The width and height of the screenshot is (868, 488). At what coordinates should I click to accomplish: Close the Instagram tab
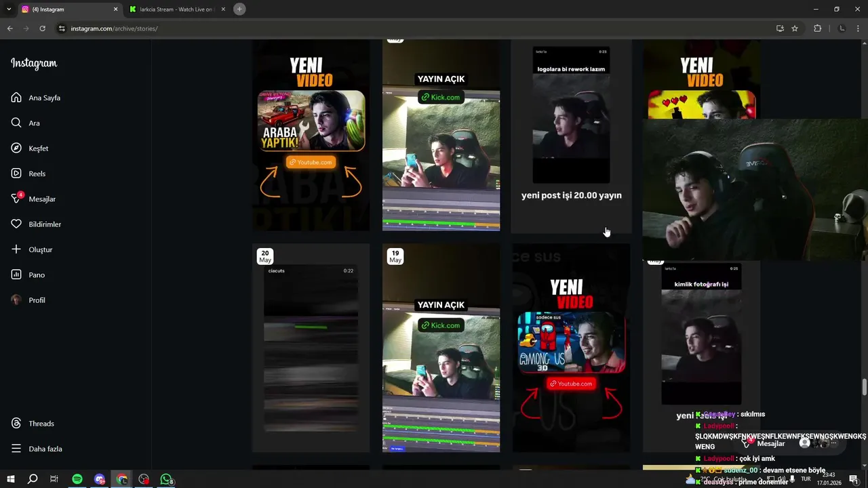[x=115, y=9]
